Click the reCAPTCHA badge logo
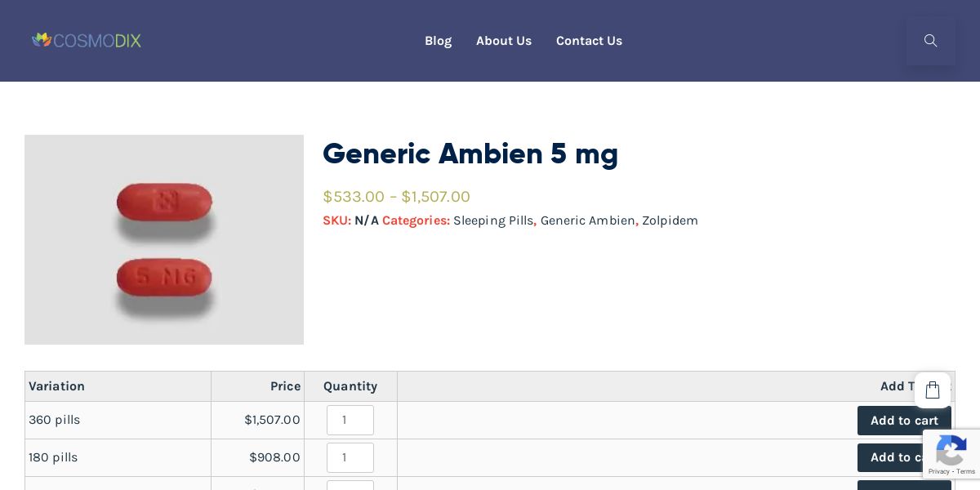 click(951, 449)
